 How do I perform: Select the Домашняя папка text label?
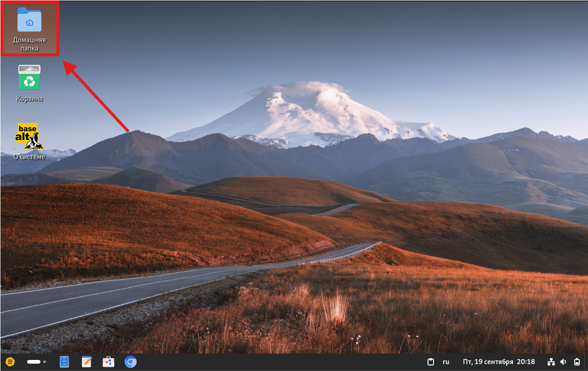click(29, 44)
